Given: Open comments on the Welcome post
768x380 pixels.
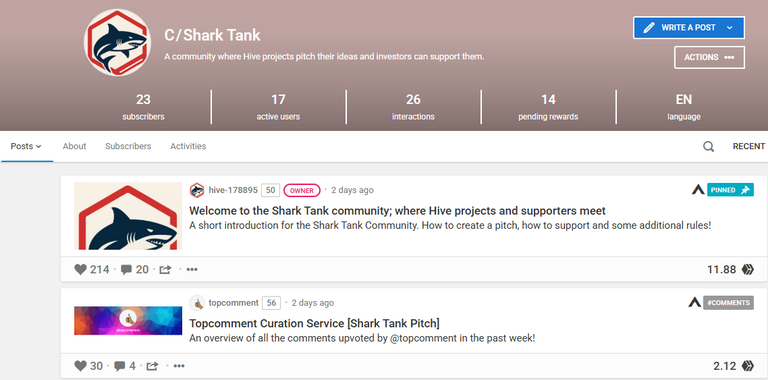Looking at the screenshot, I should coord(126,269).
